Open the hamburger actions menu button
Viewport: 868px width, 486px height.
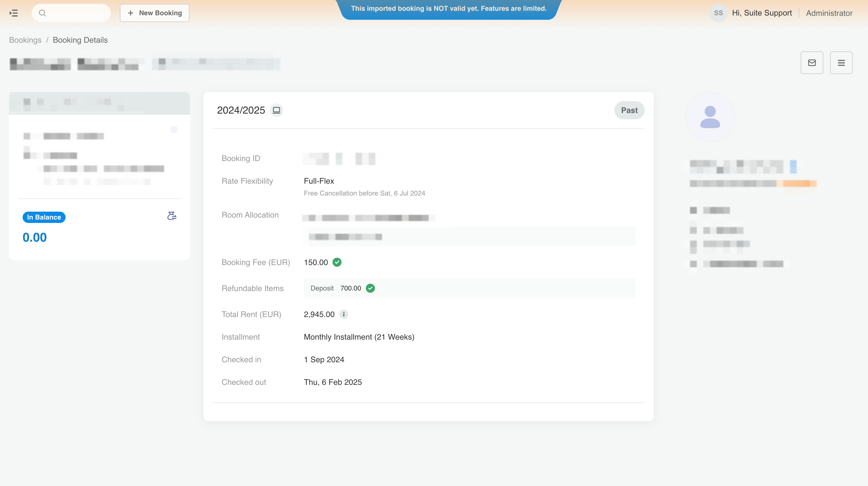[841, 63]
